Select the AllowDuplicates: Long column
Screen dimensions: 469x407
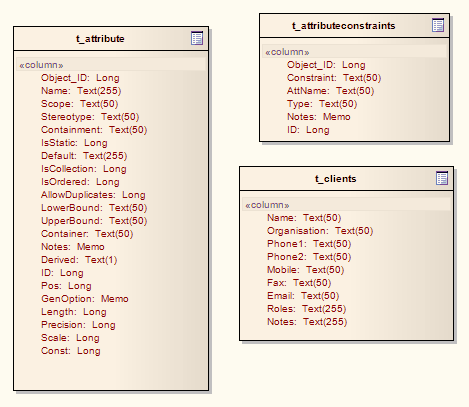pos(93,195)
